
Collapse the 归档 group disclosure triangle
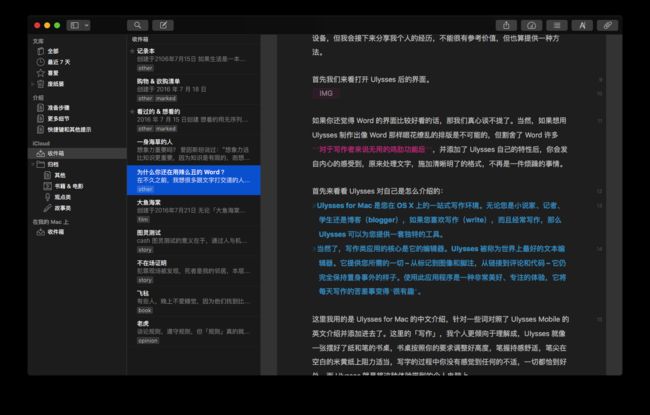coord(33,164)
